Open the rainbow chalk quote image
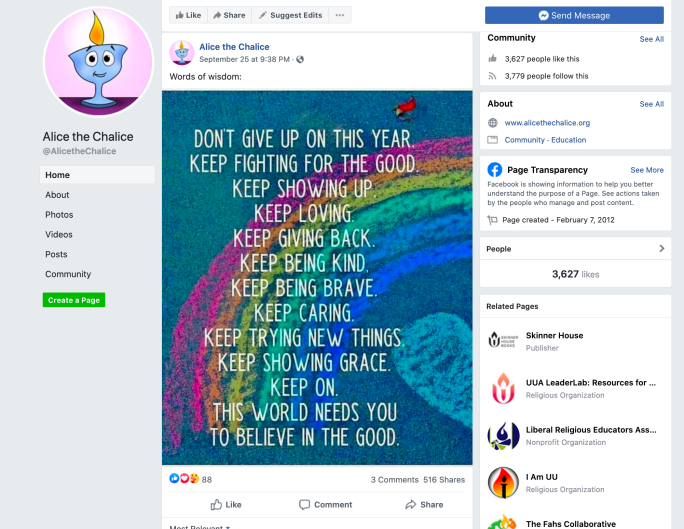 click(317, 278)
